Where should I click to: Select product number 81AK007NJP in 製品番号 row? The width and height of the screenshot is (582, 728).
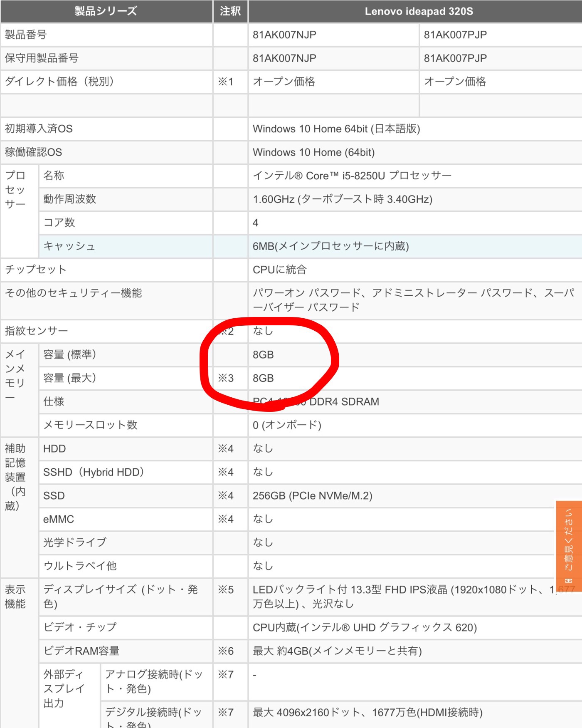[284, 35]
